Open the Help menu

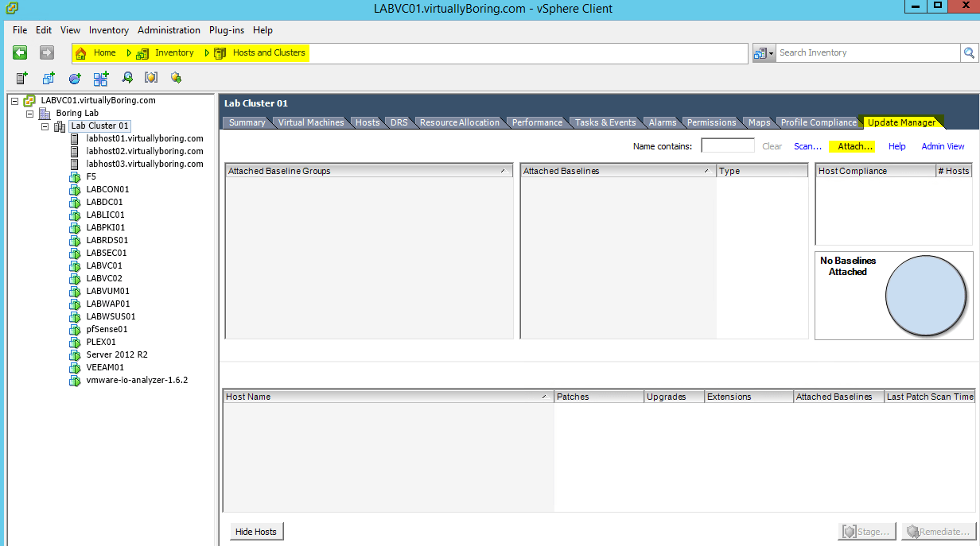pos(262,30)
